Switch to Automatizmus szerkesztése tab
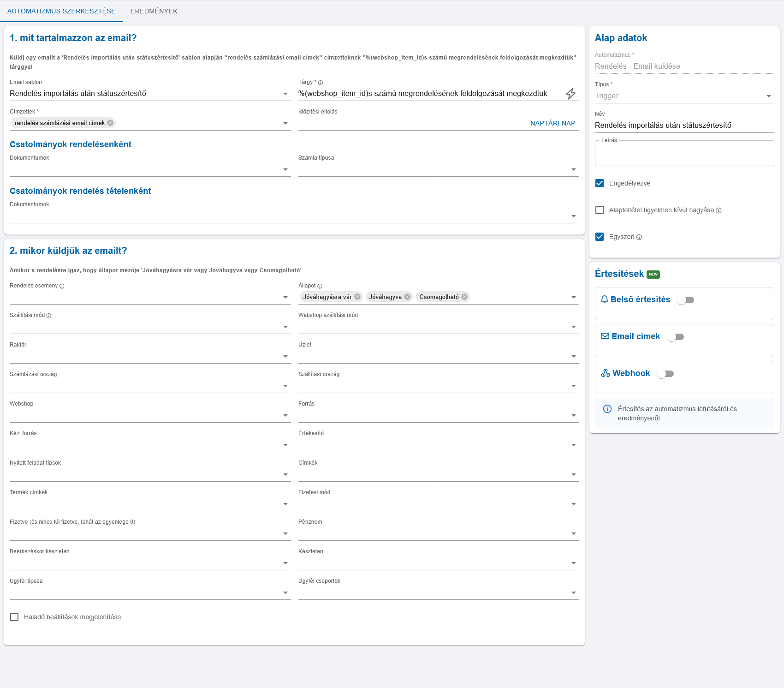This screenshot has height=688, width=784. tap(61, 11)
